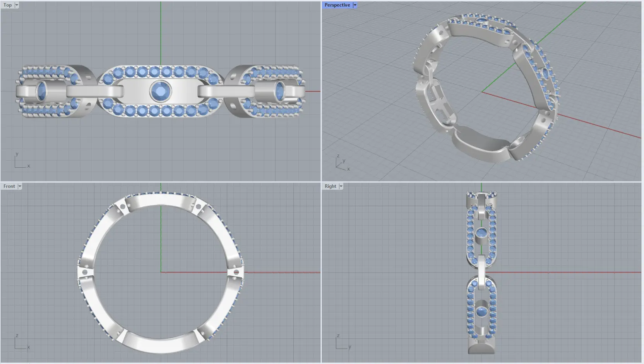This screenshot has width=644, height=364.
Task: Click the XYZ axis icon in Perspective view
Action: click(341, 163)
